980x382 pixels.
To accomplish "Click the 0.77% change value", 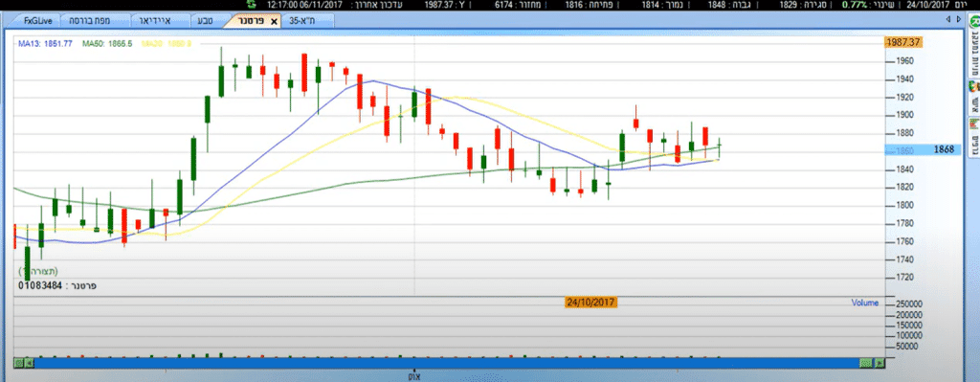I will (x=854, y=5).
